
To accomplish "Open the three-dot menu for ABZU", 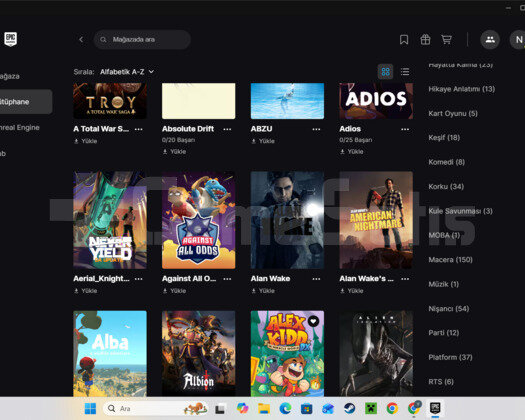I will pyautogui.click(x=316, y=129).
